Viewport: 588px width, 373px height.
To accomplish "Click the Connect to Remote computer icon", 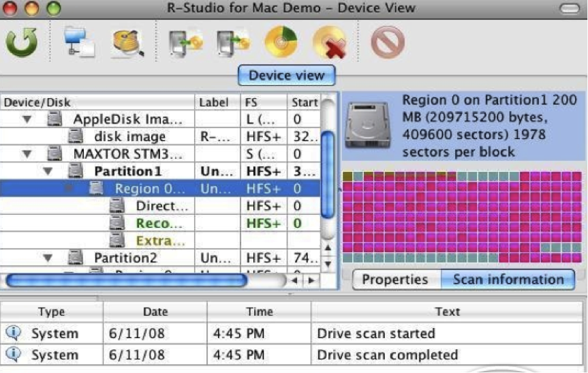I will click(x=79, y=43).
